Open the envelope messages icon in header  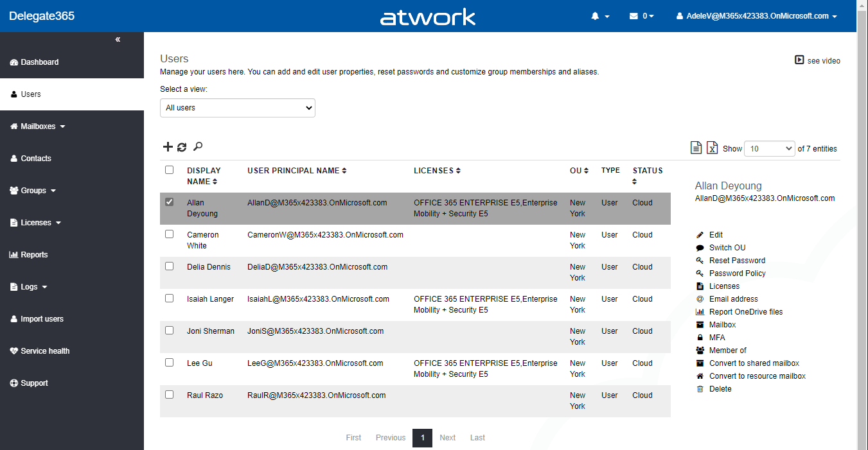pyautogui.click(x=641, y=16)
